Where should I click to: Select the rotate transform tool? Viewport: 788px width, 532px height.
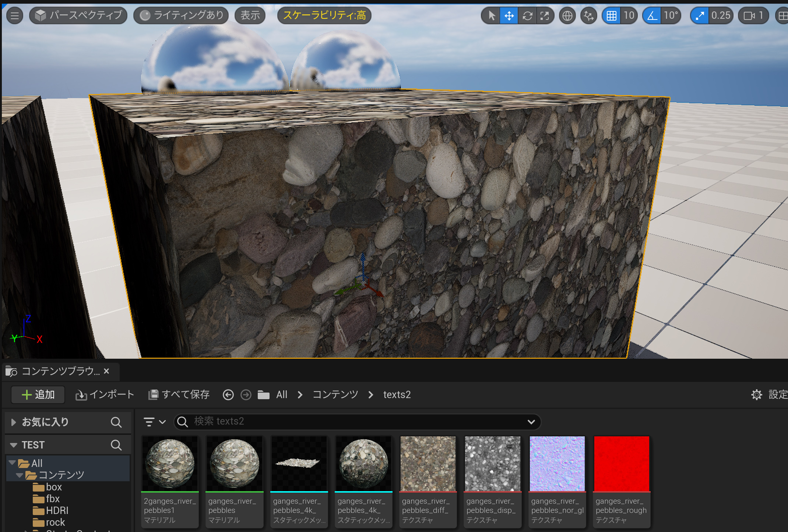[527, 16]
